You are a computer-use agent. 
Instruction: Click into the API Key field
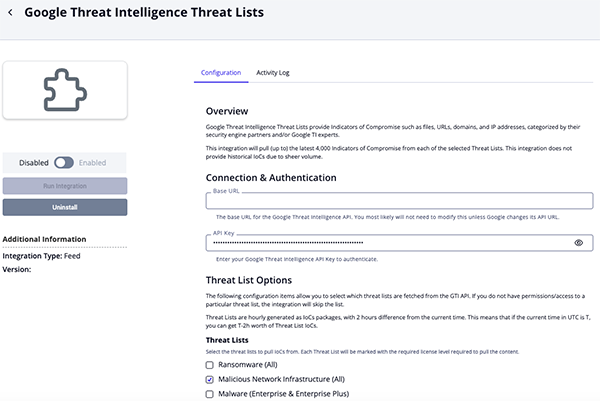pos(399,243)
